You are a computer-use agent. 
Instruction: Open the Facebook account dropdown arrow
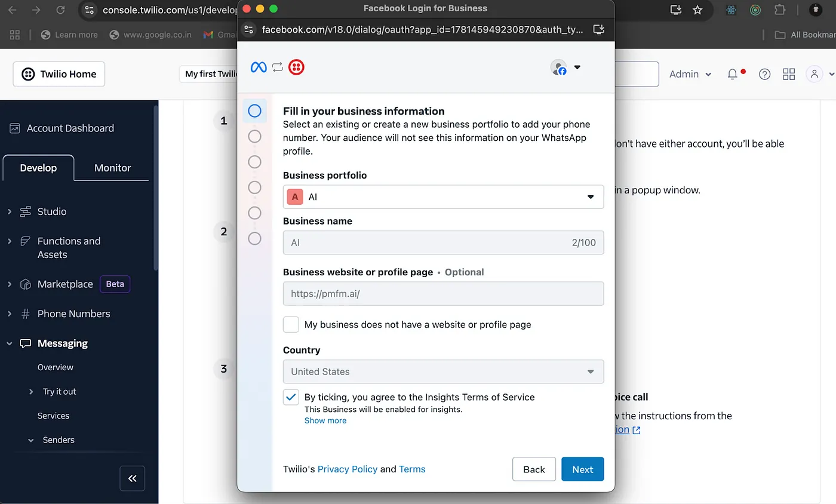(577, 67)
